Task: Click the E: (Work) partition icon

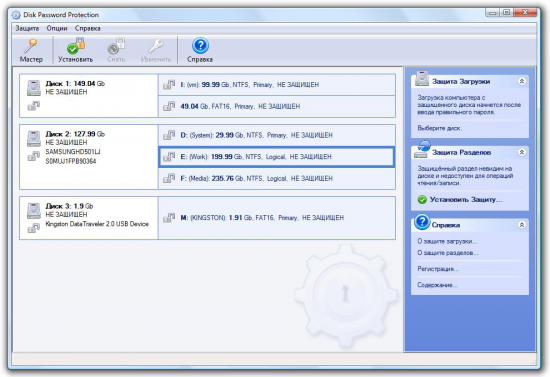Action: pos(169,156)
